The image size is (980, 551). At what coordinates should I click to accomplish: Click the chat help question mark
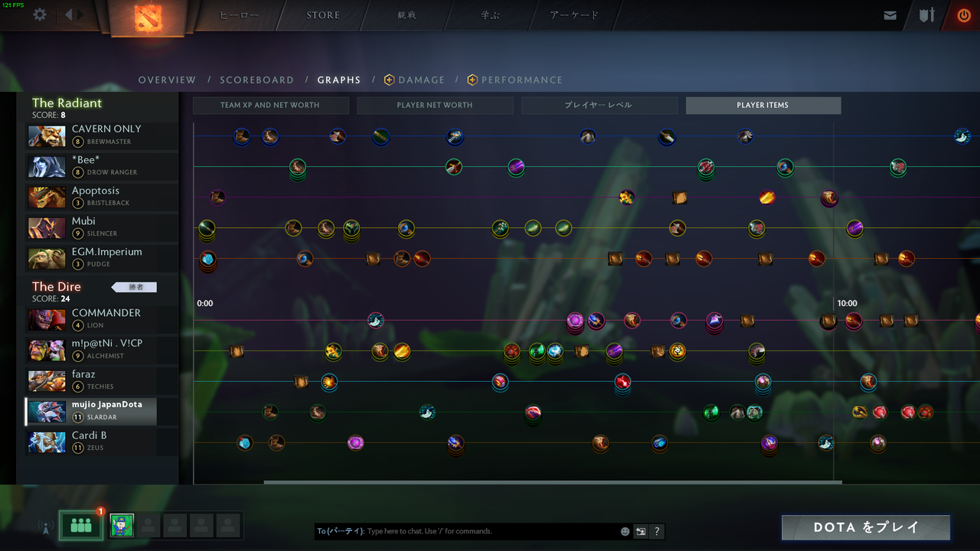pyautogui.click(x=657, y=531)
